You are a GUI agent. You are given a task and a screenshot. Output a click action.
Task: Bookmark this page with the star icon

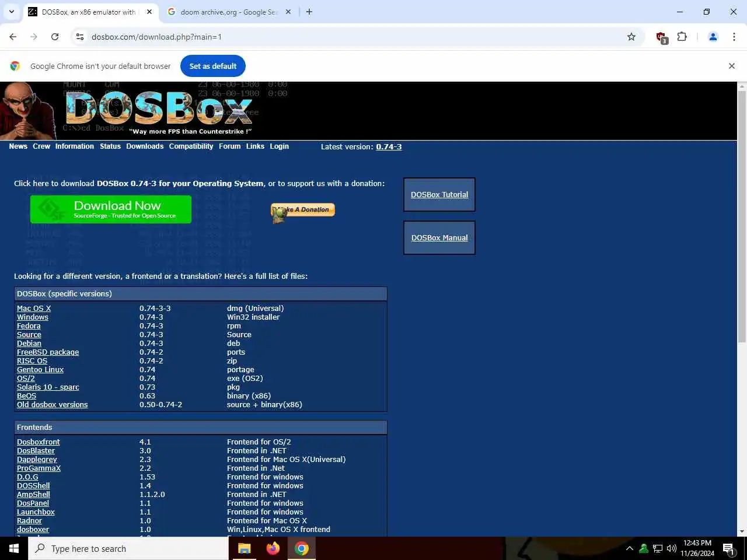coord(631,37)
